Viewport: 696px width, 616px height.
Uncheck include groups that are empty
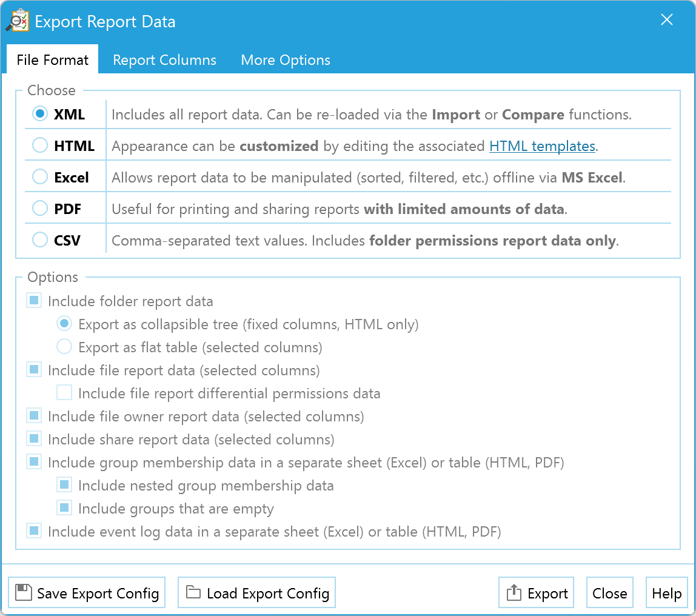tap(64, 507)
